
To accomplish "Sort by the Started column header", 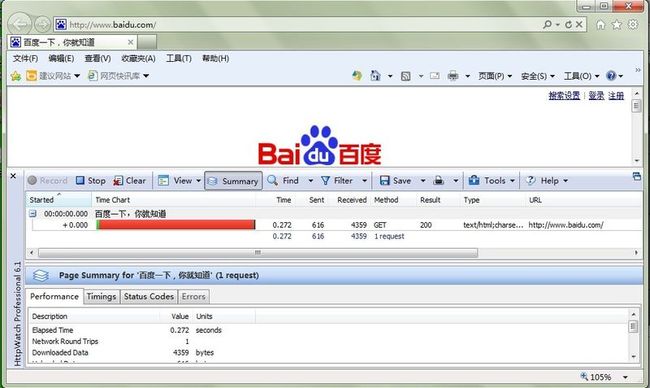I will pos(58,200).
